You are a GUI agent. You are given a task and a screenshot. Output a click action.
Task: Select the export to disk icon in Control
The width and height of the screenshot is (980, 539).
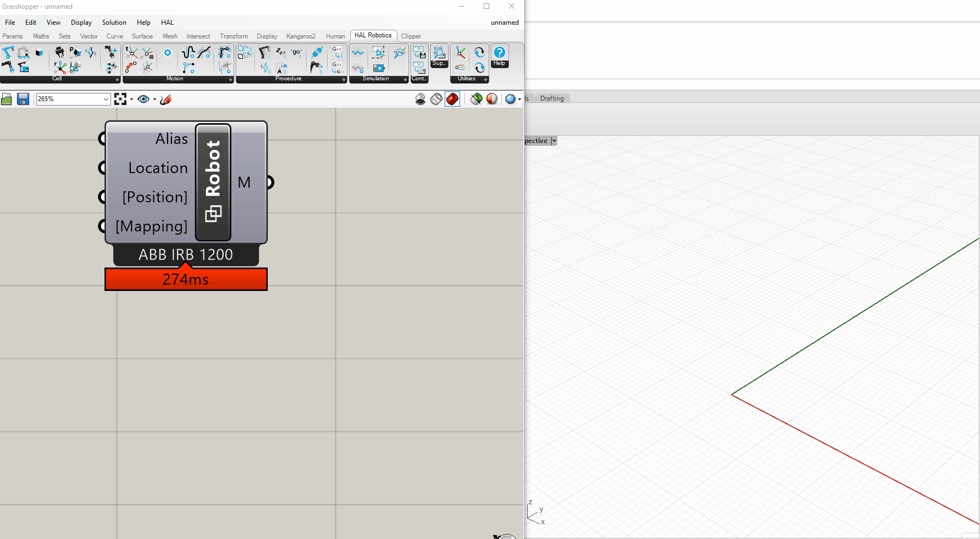click(x=419, y=53)
